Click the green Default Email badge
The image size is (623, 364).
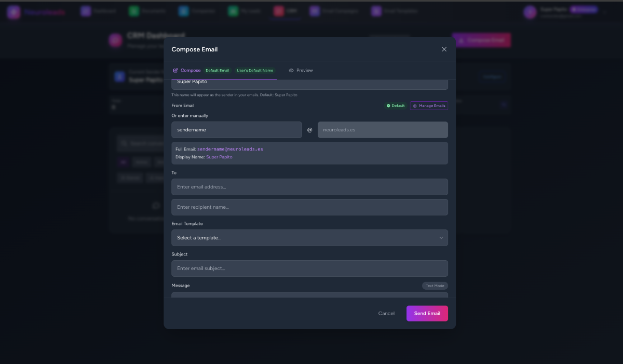pos(217,71)
